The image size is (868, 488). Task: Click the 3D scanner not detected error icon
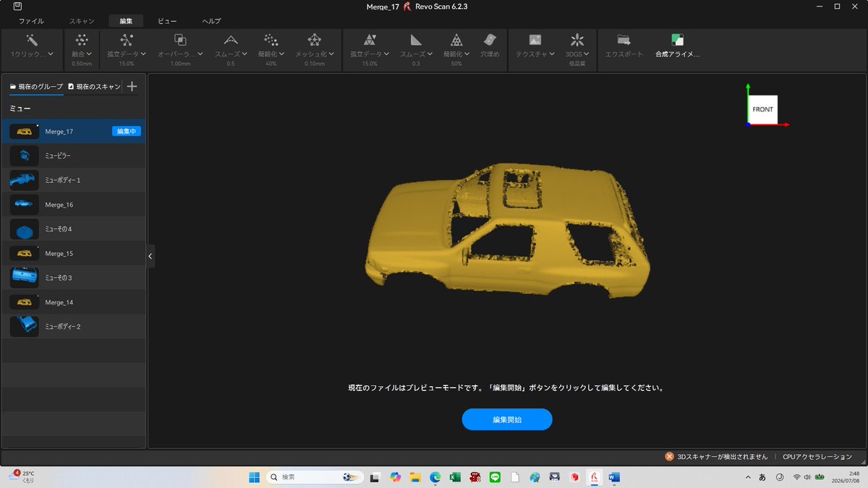coord(670,457)
